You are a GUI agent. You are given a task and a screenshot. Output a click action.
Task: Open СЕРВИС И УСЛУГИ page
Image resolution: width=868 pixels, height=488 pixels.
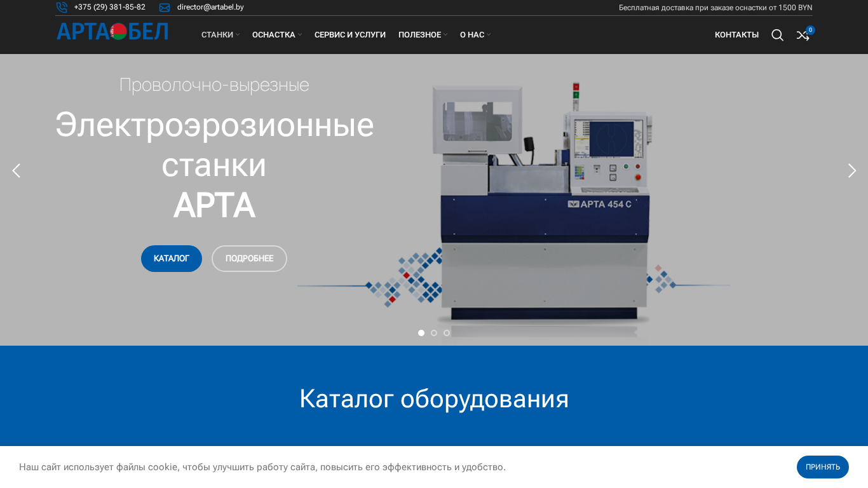(x=350, y=35)
